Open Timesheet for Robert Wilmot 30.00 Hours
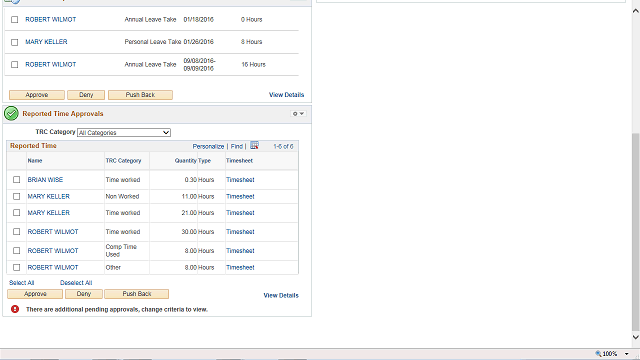 (240, 231)
